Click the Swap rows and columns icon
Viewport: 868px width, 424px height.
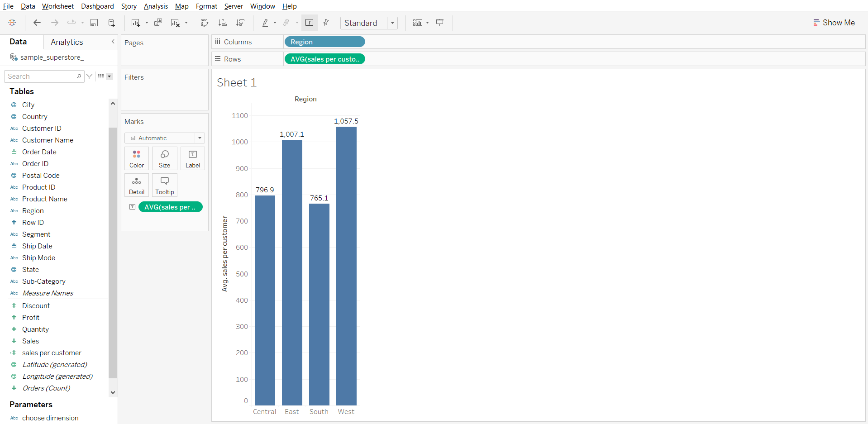click(x=205, y=23)
